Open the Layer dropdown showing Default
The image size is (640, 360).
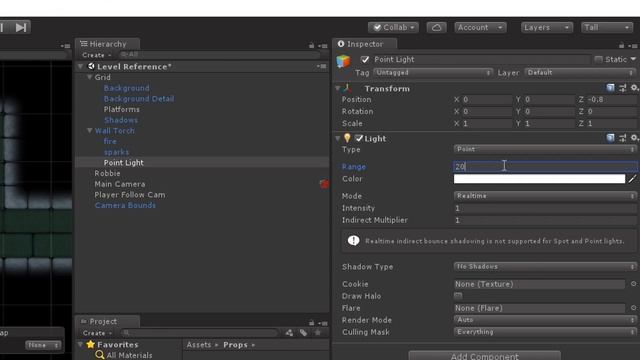click(x=580, y=73)
